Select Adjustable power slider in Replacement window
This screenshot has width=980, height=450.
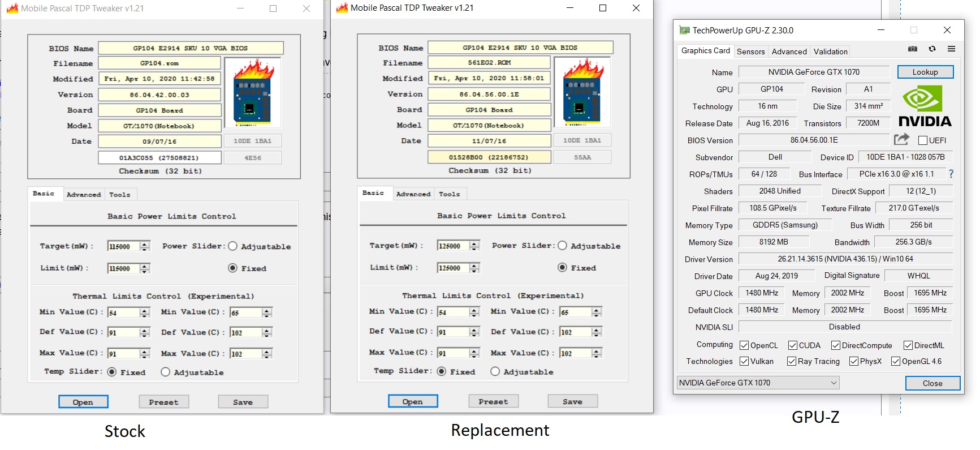tap(562, 246)
